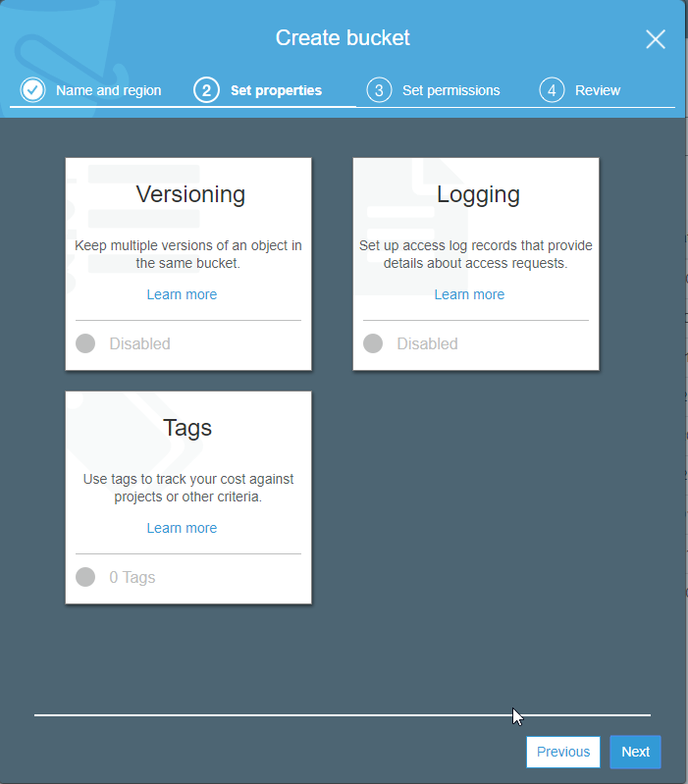This screenshot has height=784, width=688.
Task: Open Learn more under Tags
Action: coord(182,528)
